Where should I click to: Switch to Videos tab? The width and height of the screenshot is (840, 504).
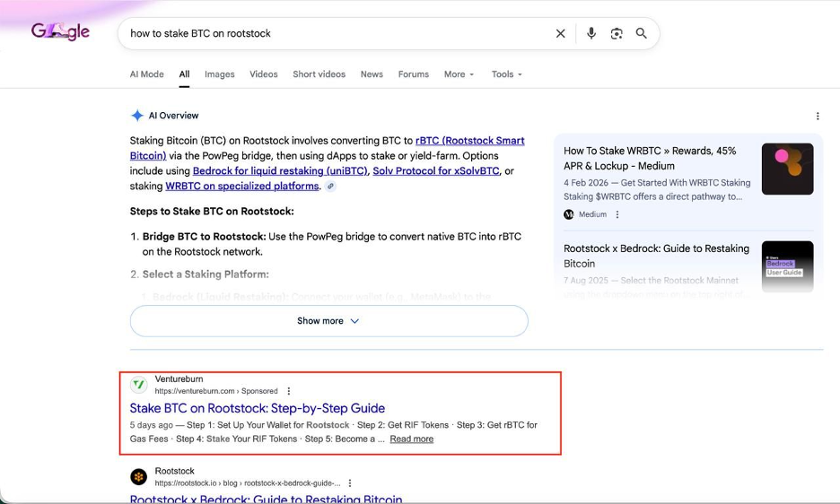264,74
